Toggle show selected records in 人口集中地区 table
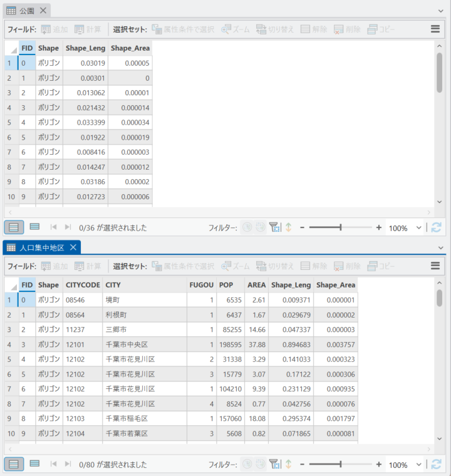The height and width of the screenshot is (476, 451). pos(34,464)
